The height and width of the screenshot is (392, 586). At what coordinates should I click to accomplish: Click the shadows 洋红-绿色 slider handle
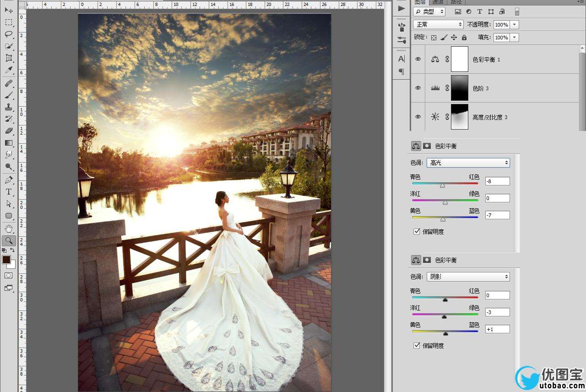pyautogui.click(x=444, y=316)
